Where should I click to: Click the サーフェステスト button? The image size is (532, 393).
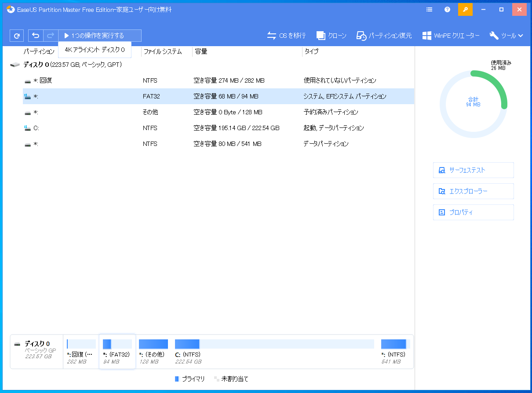tap(473, 170)
